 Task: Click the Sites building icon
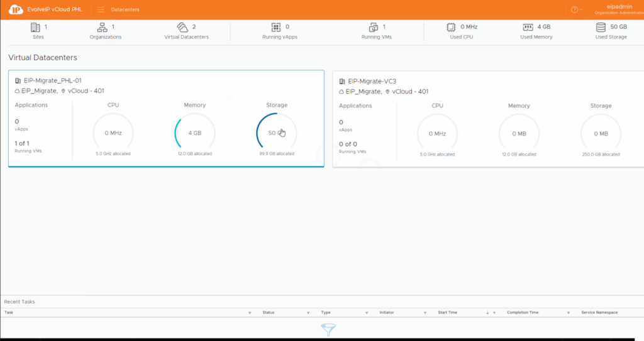coord(35,27)
